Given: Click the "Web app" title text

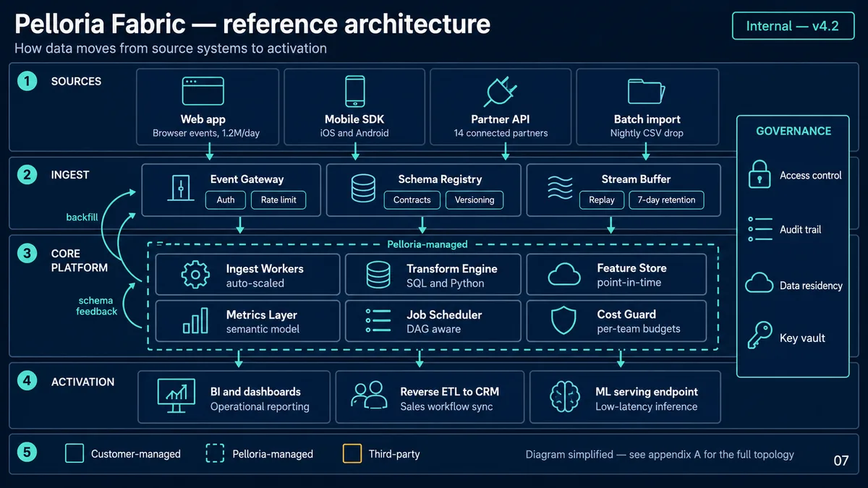Looking at the screenshot, I should [x=203, y=119].
